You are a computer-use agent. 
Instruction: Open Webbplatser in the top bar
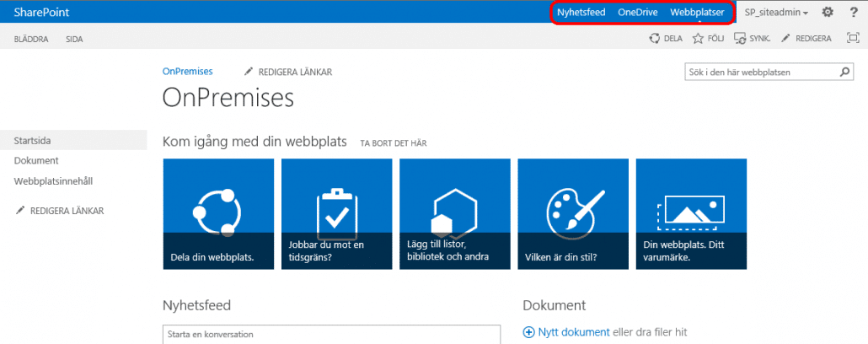[698, 13]
